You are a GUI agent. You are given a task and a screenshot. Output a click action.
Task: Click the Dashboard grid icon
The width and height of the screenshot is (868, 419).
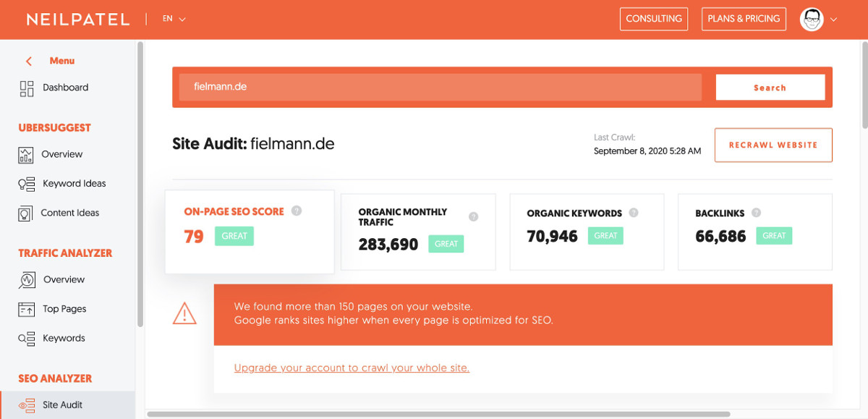coord(27,88)
